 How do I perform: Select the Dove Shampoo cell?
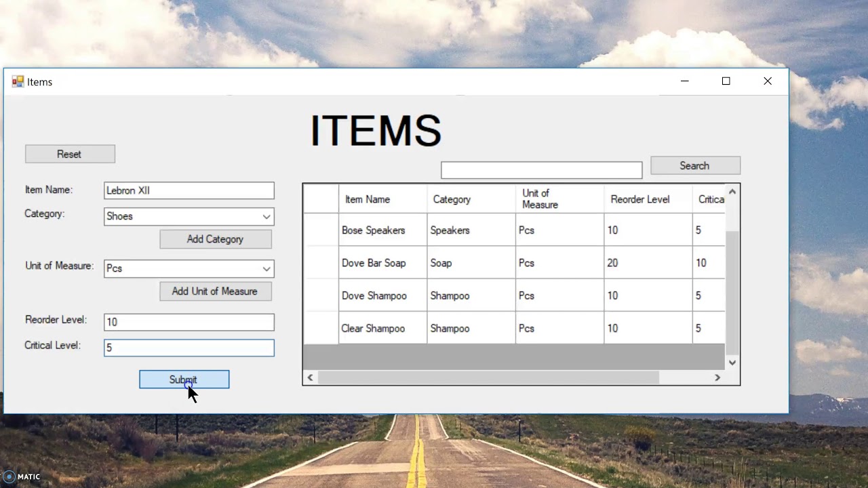point(383,296)
